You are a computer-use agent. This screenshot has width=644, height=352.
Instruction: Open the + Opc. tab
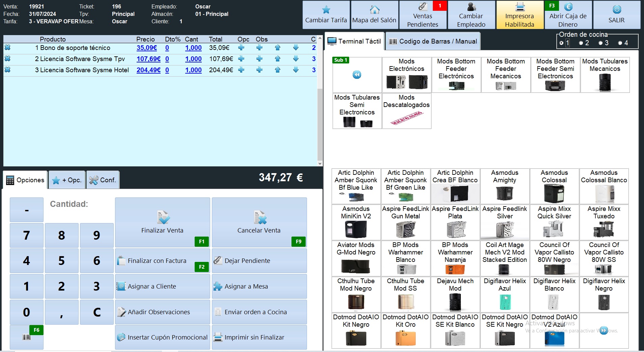tap(67, 180)
